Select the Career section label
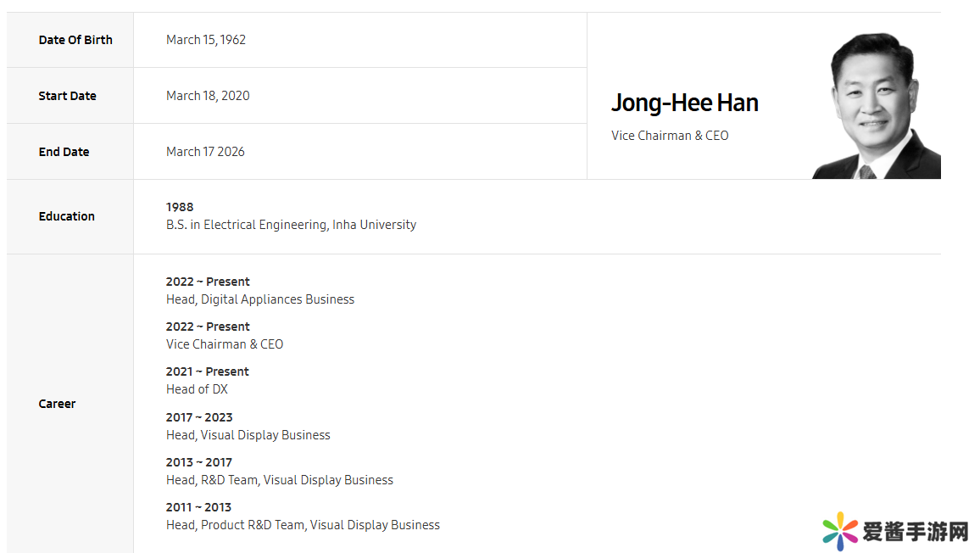This screenshot has width=980, height=553. (57, 404)
